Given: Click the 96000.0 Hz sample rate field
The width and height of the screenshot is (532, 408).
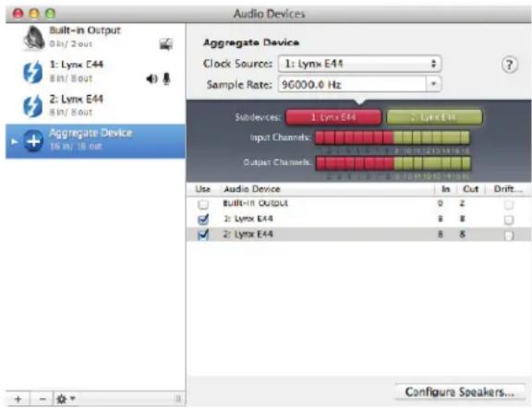Looking at the screenshot, I should point(352,84).
